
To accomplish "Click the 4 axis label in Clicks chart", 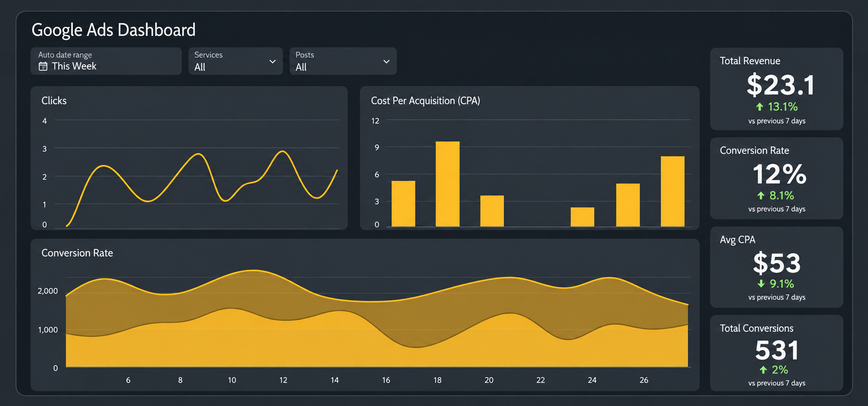I will 45,121.
